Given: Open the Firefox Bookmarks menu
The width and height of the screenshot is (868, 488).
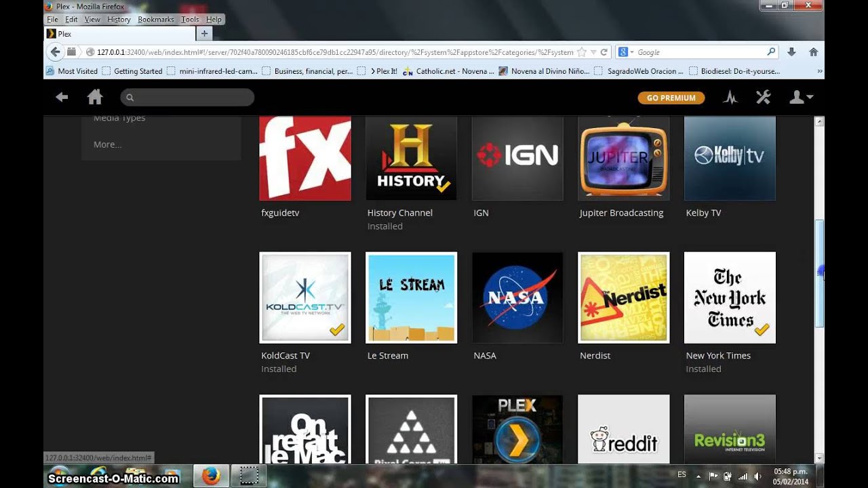Looking at the screenshot, I should [x=156, y=20].
